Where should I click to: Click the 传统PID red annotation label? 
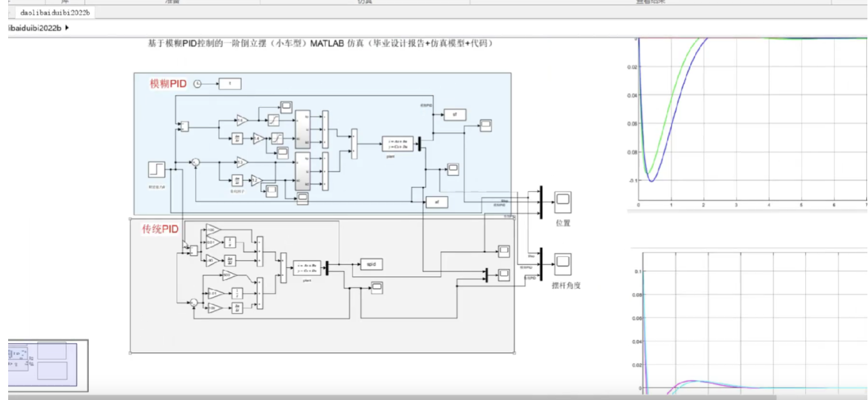pyautogui.click(x=160, y=229)
